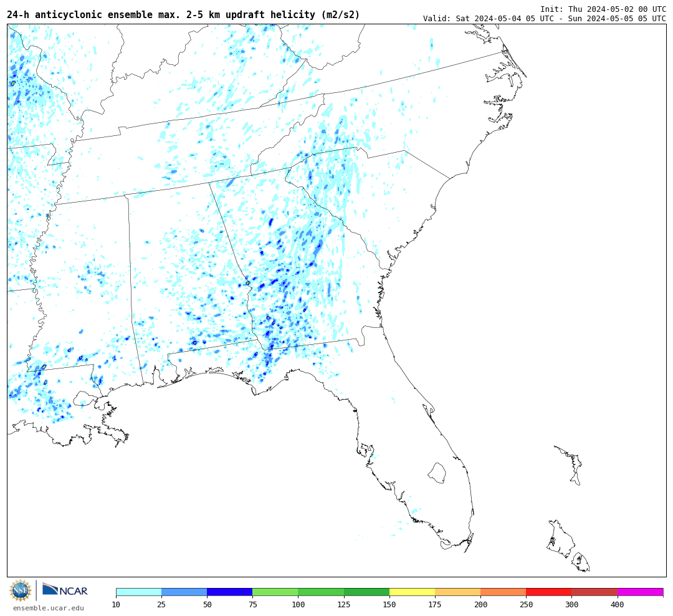The height and width of the screenshot is (616, 673).
Task: Click the colorbar label 150
Action: (389, 604)
